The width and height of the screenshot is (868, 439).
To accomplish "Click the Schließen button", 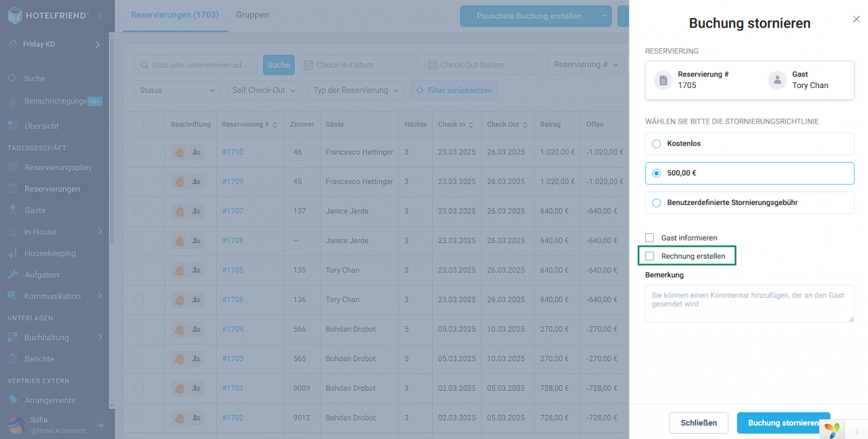I will [x=699, y=423].
